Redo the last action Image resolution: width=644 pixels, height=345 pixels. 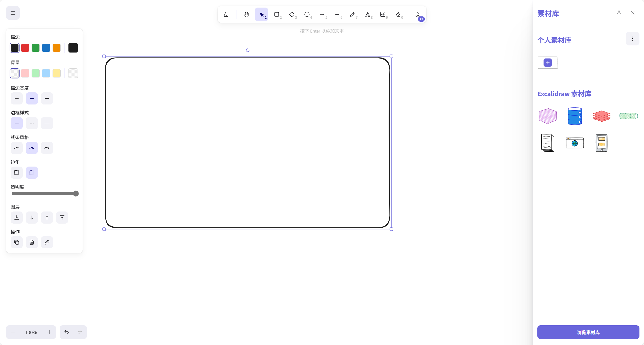coord(80,332)
